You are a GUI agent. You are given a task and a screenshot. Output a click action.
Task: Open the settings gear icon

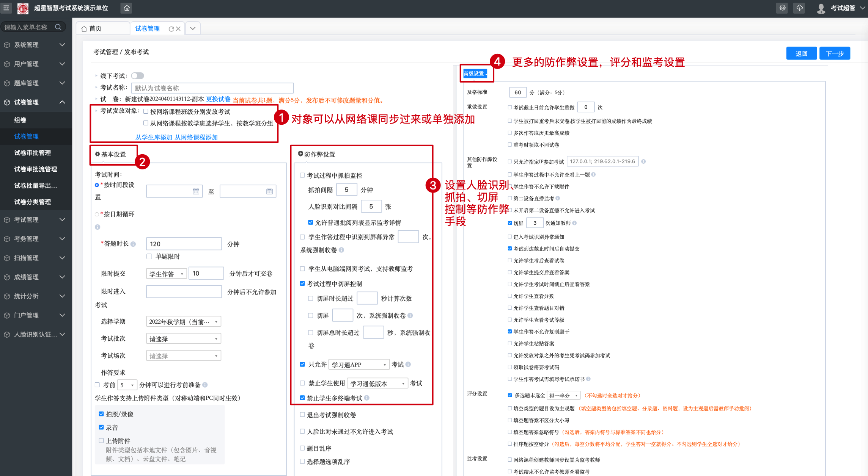[x=782, y=8]
